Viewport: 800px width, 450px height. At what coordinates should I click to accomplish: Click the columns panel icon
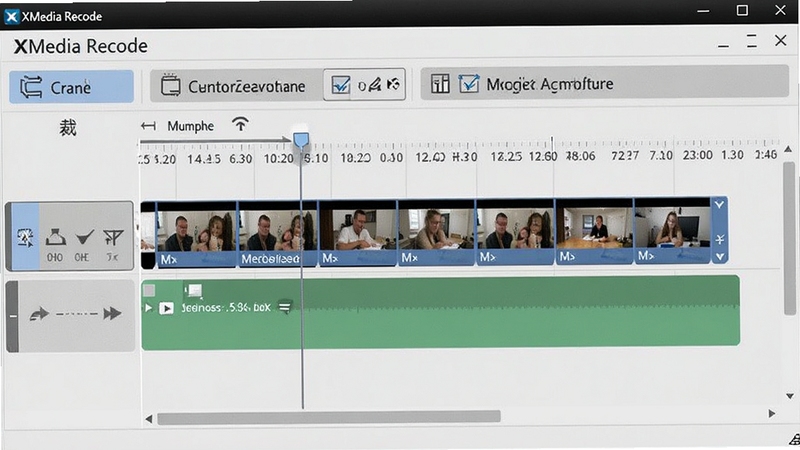[x=440, y=83]
